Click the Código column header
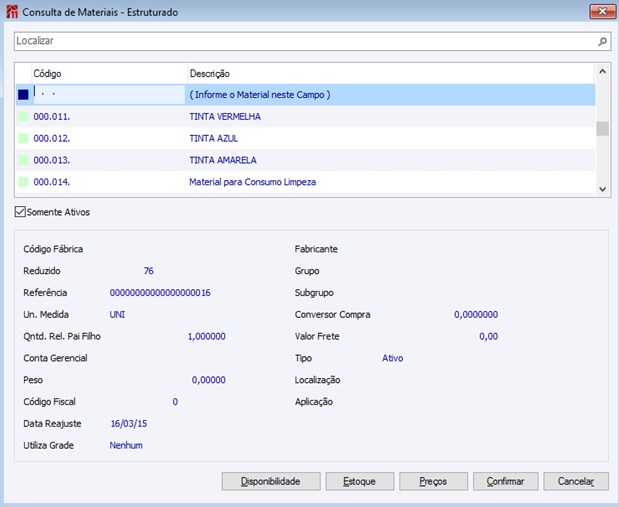Image resolution: width=619 pixels, height=507 pixels. (x=109, y=73)
